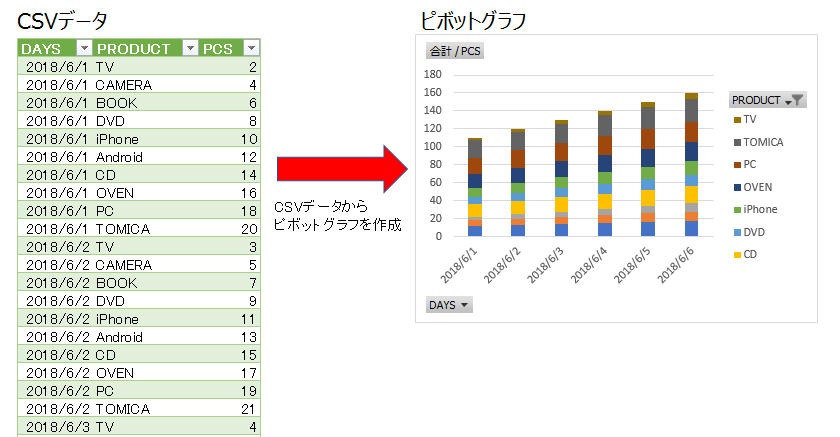
Task: Select BOOK cell in 2018/6/1 row
Action: click(146, 103)
